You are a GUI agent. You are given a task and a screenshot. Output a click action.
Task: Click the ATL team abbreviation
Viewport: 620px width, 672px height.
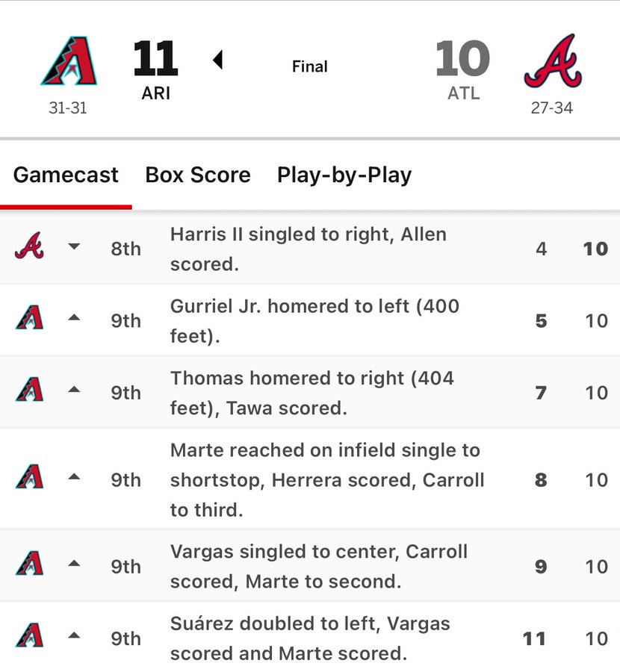pos(463,95)
